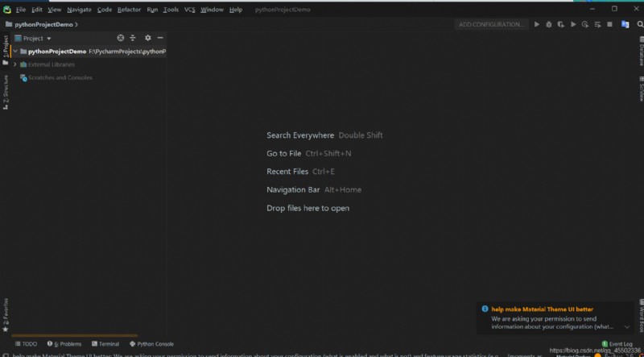This screenshot has height=357, width=644.
Task: Open the Python Console tab
Action: click(151, 344)
